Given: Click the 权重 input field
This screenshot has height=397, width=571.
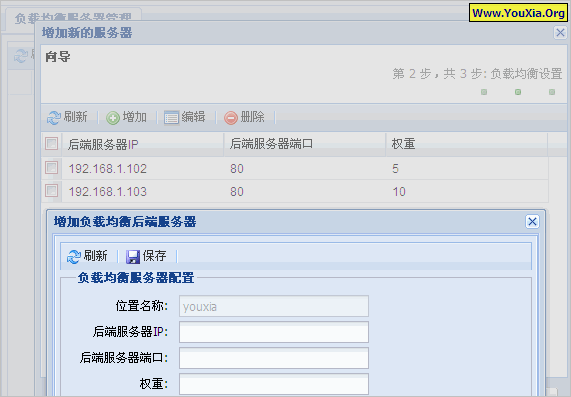Looking at the screenshot, I should (x=274, y=384).
